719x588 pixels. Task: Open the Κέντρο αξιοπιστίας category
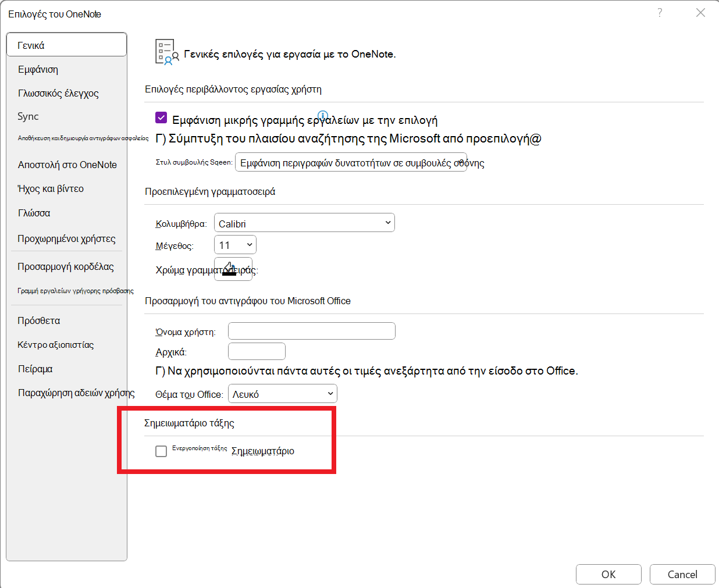point(55,345)
